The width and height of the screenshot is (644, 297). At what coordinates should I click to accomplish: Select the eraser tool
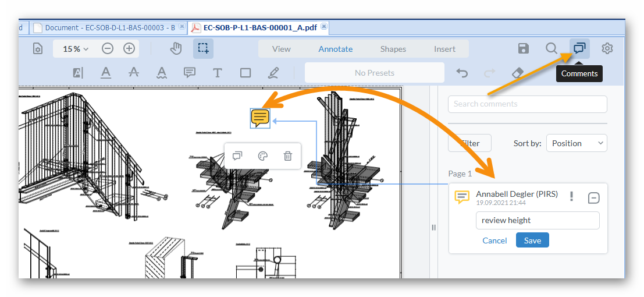pos(517,73)
